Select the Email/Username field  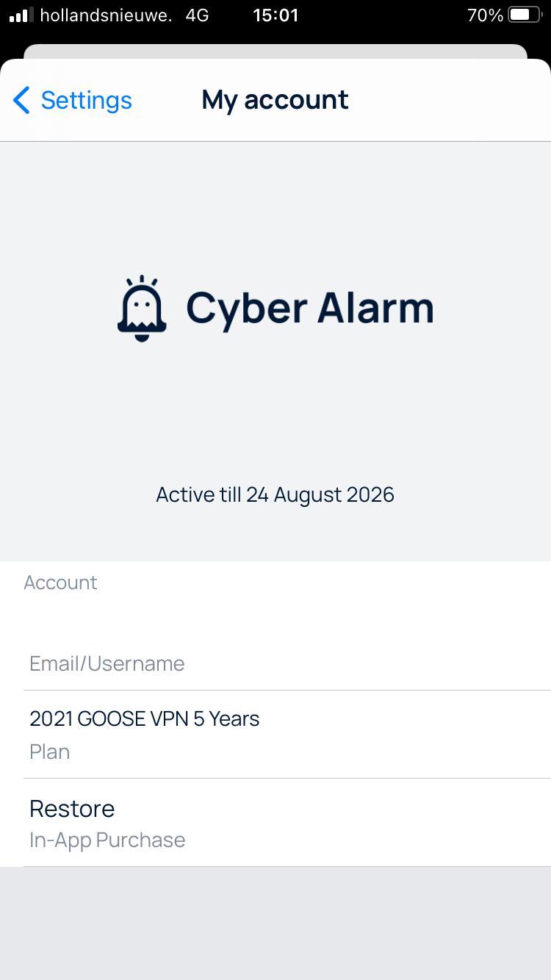pyautogui.click(x=287, y=663)
